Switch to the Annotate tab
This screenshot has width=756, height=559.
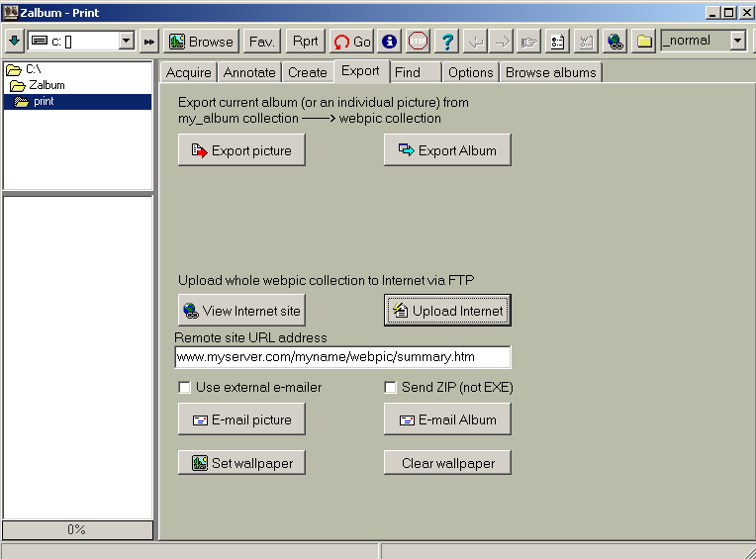[249, 72]
